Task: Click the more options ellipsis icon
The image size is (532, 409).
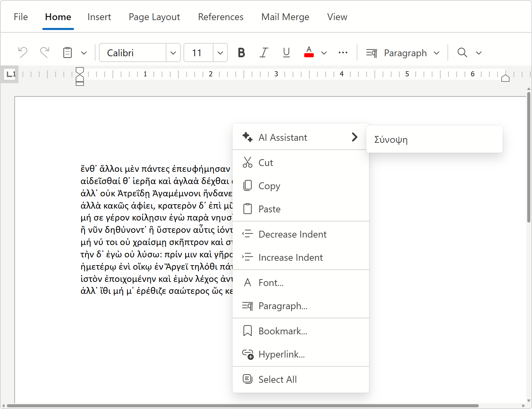Action: coord(343,52)
